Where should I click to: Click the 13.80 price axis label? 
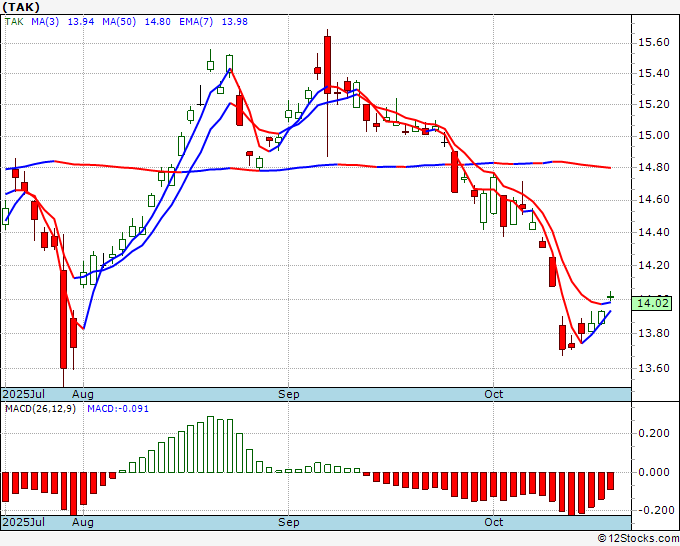coord(654,333)
